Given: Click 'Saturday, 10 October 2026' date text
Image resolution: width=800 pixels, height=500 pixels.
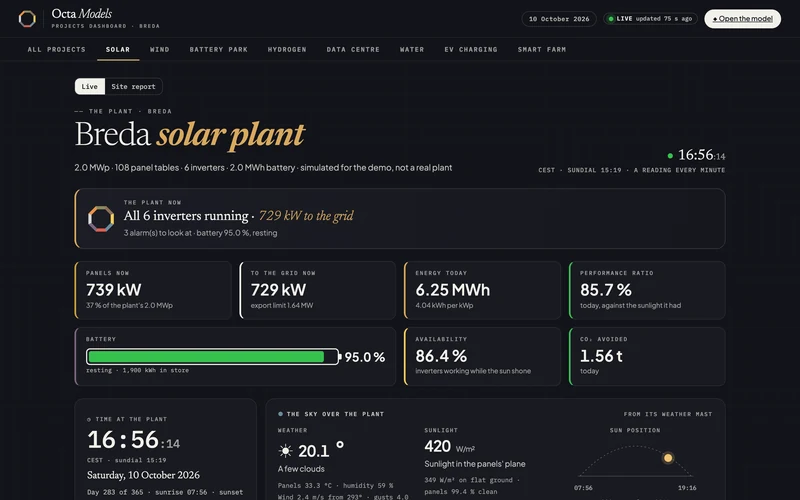Looking at the screenshot, I should 143,475.
